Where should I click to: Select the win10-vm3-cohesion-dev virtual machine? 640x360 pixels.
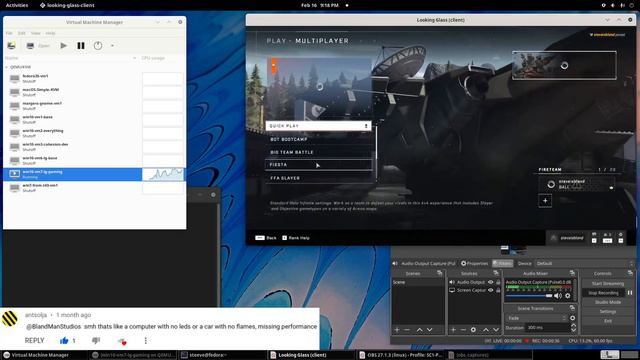73,147
